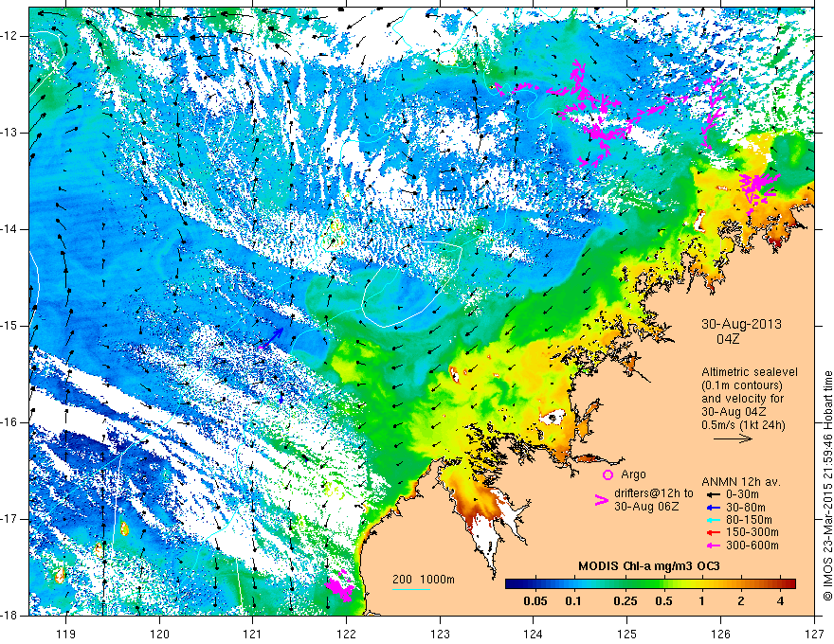The width and height of the screenshot is (834, 644).
Task: Click the '04Z' time label below the date
Action: click(x=728, y=338)
